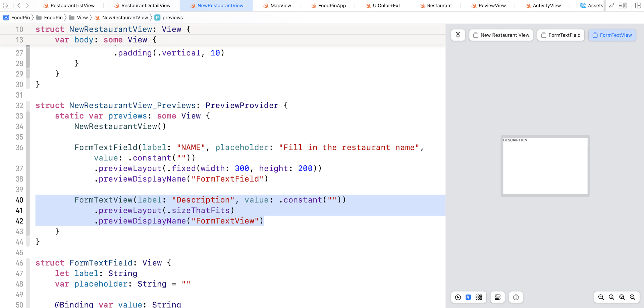Expand the NewRestaurantView jump bar breadcrumb
Viewport: 644px width, 308px height.
(x=125, y=17)
